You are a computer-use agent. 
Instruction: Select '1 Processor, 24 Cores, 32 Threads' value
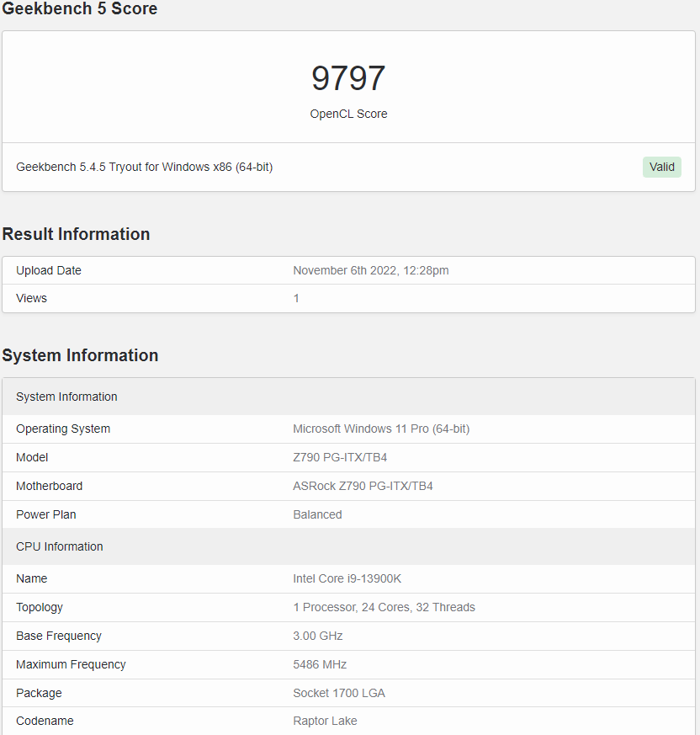[384, 607]
